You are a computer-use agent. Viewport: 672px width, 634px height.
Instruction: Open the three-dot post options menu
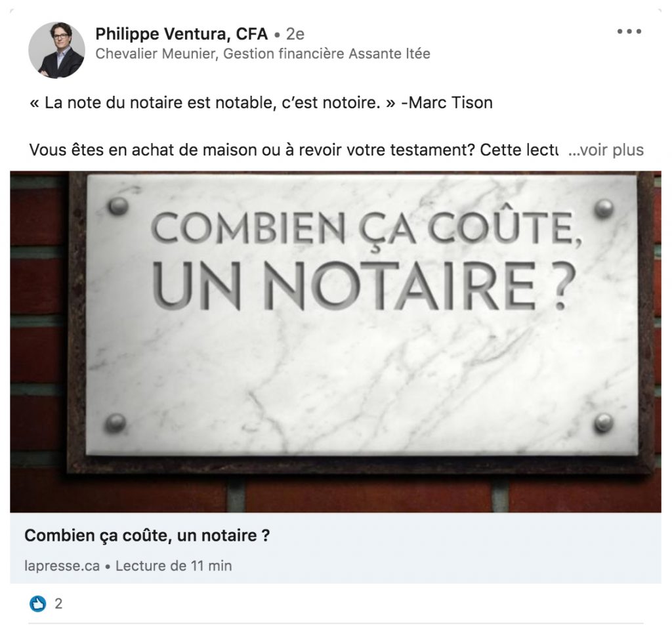629,32
